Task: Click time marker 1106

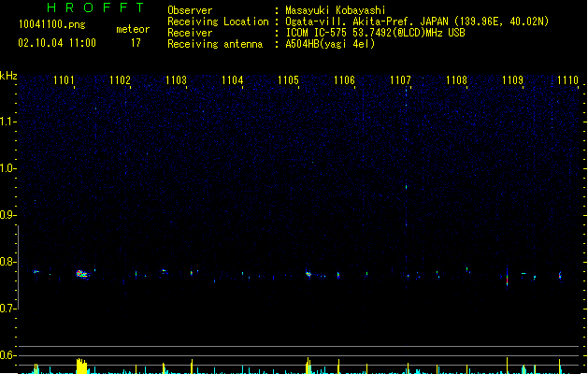Action: tap(344, 80)
